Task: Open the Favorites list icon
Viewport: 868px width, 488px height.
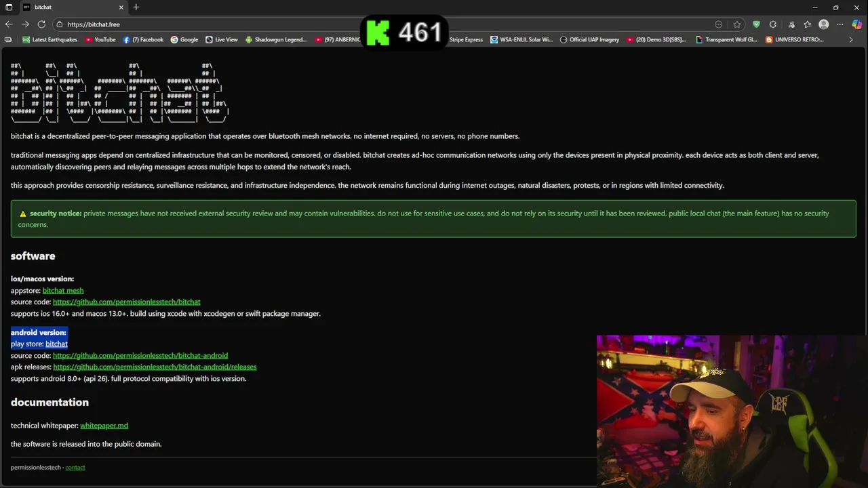Action: pos(807,24)
